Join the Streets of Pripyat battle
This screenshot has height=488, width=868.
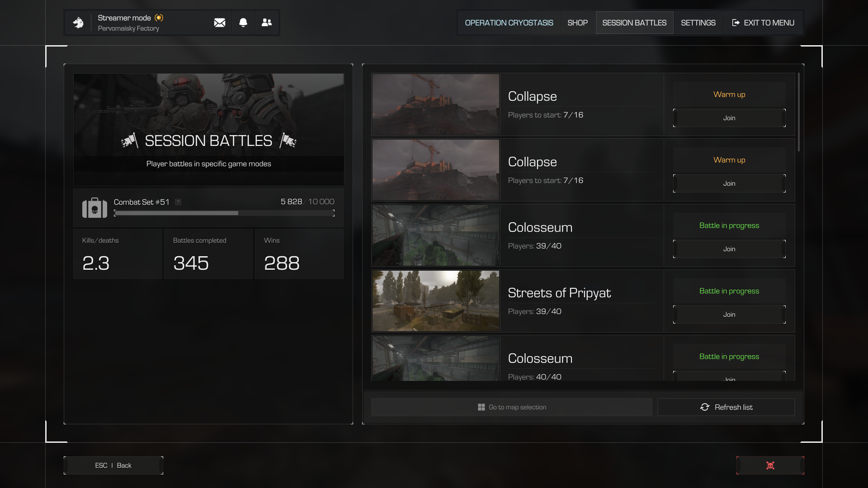(x=729, y=314)
